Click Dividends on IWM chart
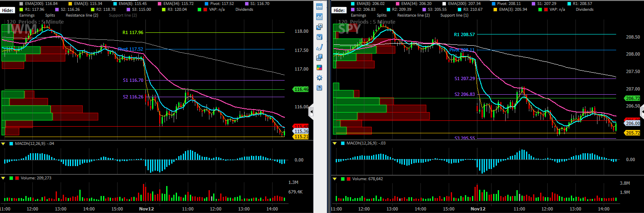This screenshot has height=213, width=644. 244,9
